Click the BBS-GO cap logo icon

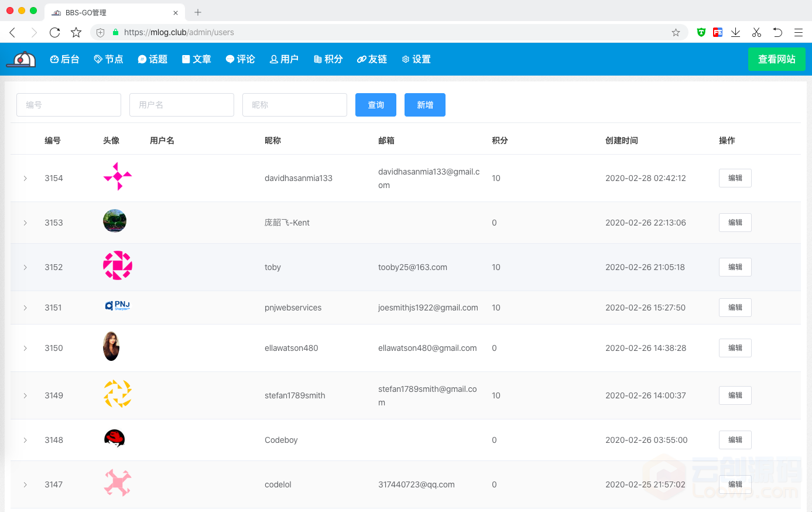click(x=22, y=59)
